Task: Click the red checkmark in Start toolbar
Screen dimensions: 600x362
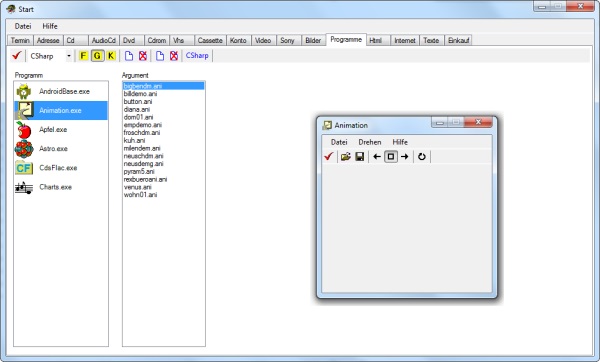Action: pos(16,56)
